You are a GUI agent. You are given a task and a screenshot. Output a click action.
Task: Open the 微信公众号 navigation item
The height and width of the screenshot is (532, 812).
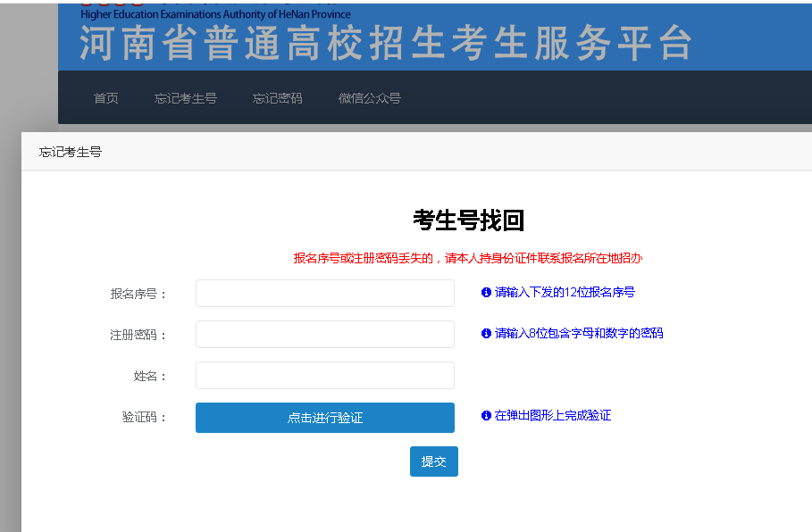[x=369, y=98]
